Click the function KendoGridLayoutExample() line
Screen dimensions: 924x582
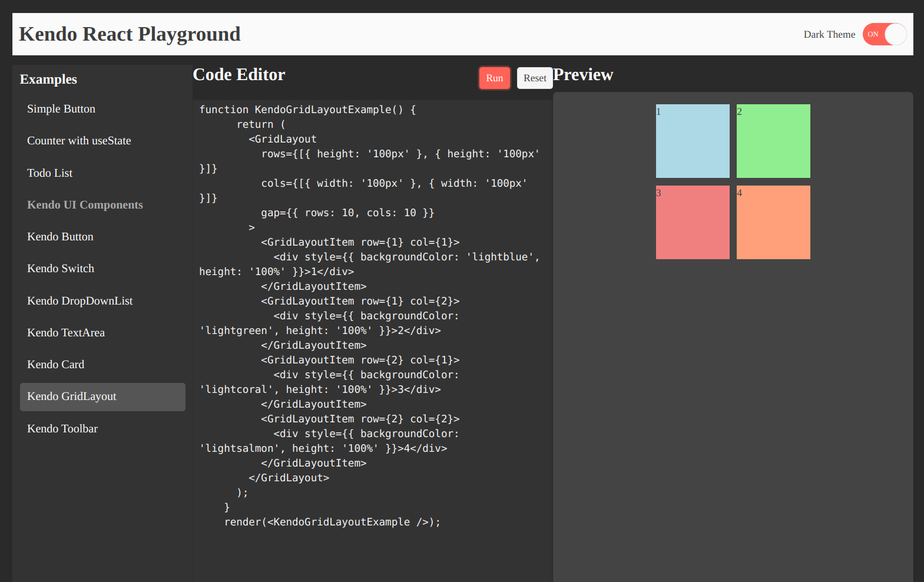(307, 110)
